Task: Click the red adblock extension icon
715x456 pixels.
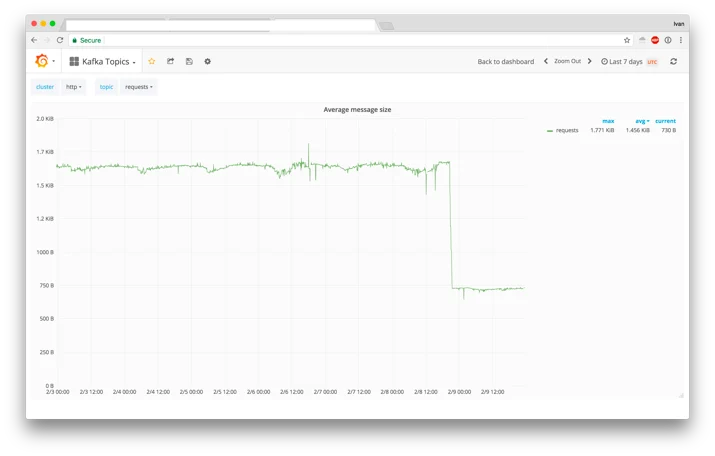Action: pyautogui.click(x=655, y=40)
